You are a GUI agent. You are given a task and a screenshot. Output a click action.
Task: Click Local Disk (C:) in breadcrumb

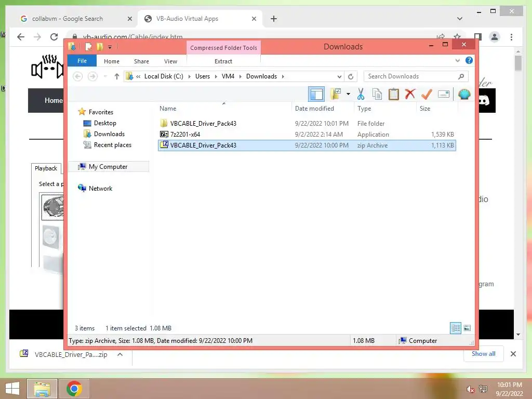164,76
